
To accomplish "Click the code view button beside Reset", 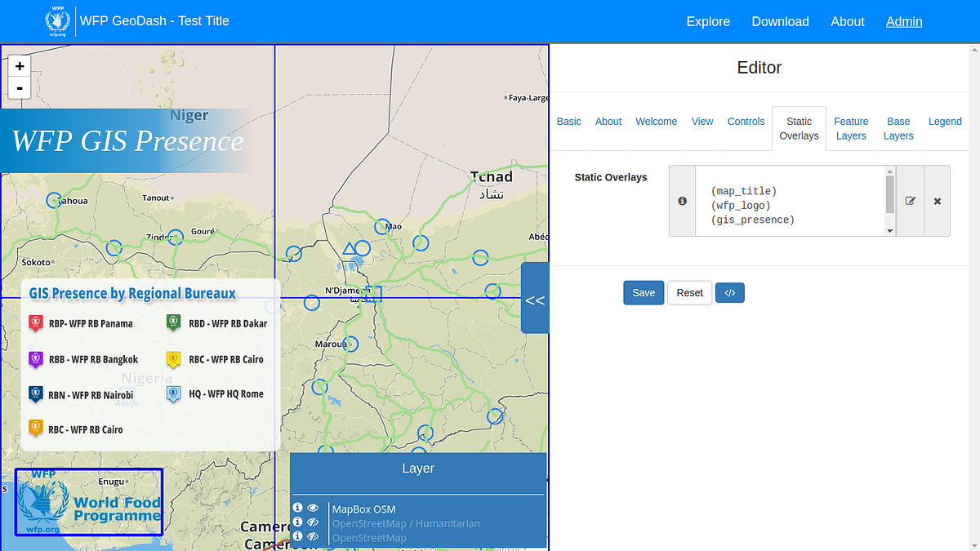I will click(730, 293).
